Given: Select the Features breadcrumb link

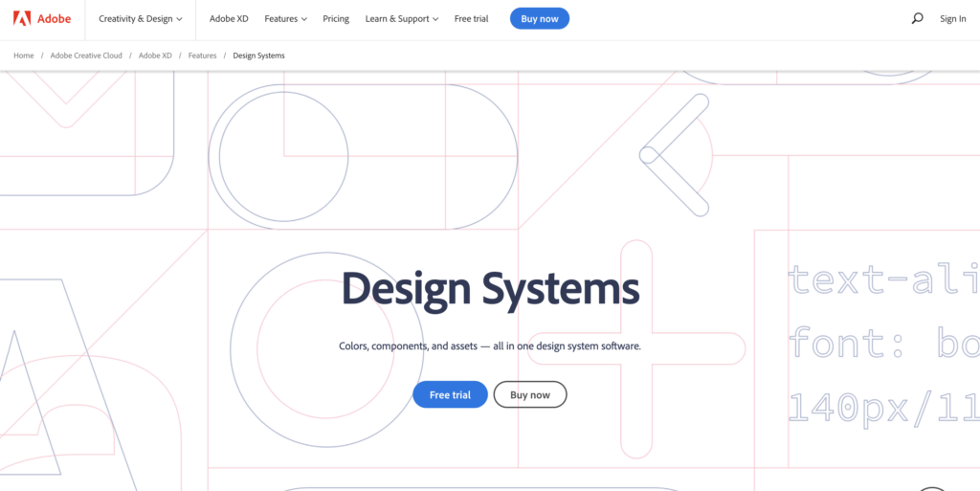Looking at the screenshot, I should point(202,56).
